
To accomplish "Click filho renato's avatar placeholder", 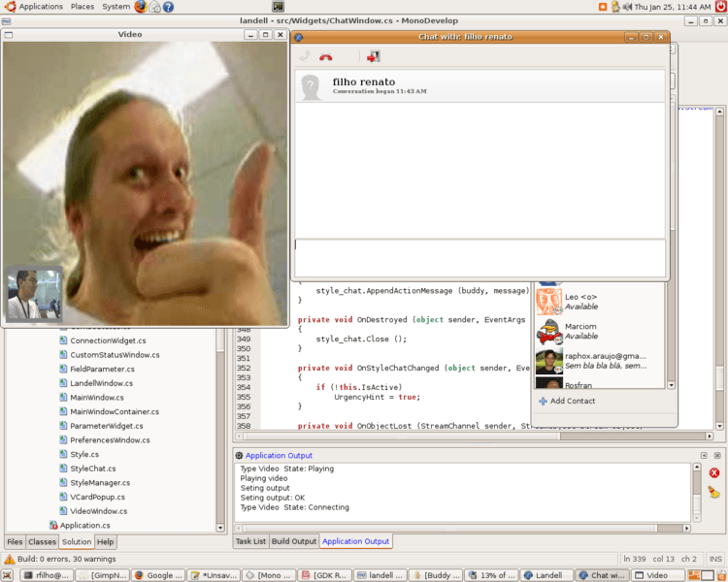I will point(312,86).
